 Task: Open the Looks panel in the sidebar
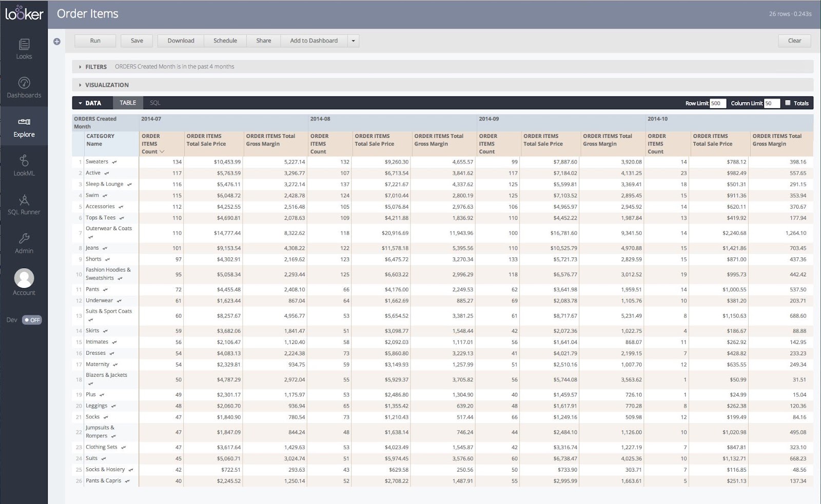coord(24,49)
